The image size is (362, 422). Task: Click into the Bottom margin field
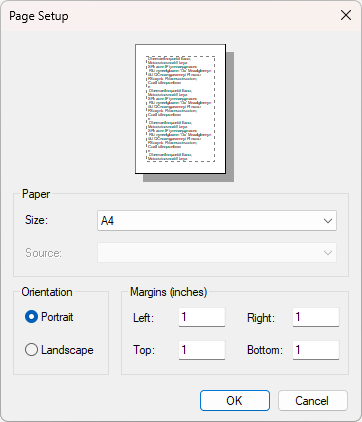point(316,350)
